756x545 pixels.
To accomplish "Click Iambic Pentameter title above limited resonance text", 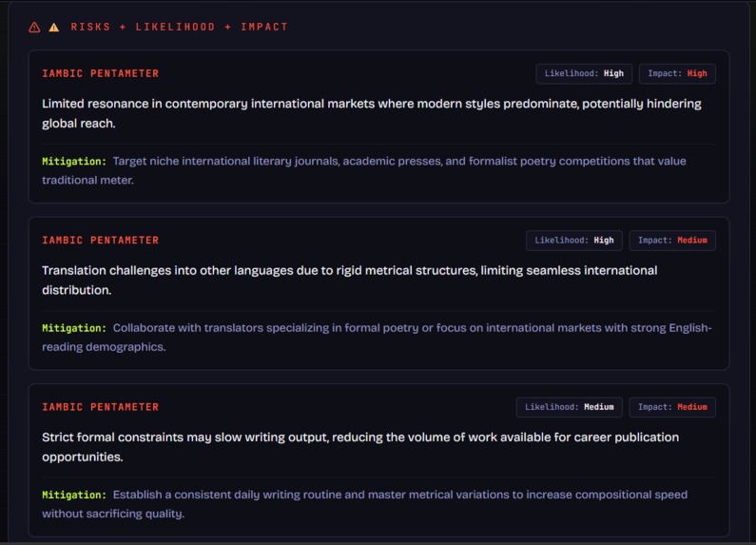I will (100, 73).
